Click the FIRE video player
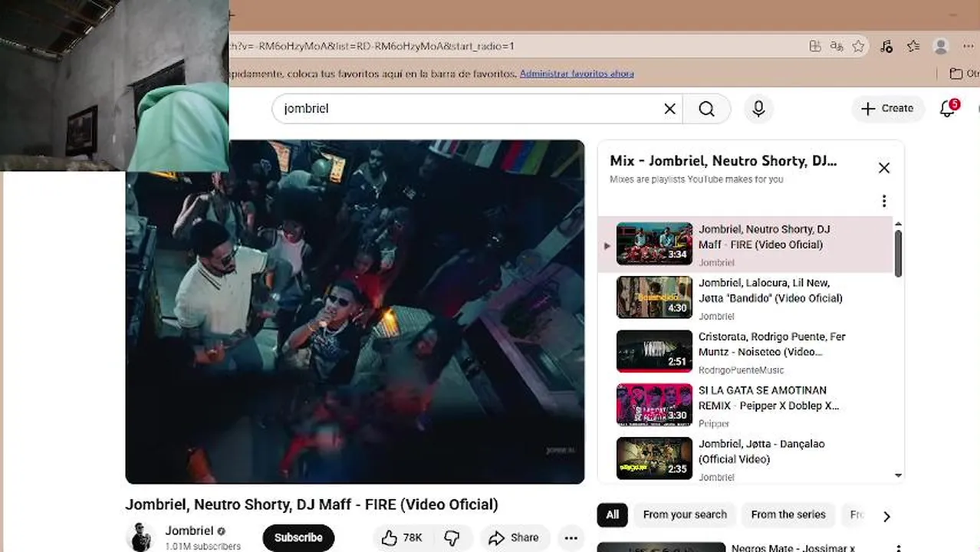980x552 pixels. (x=355, y=311)
